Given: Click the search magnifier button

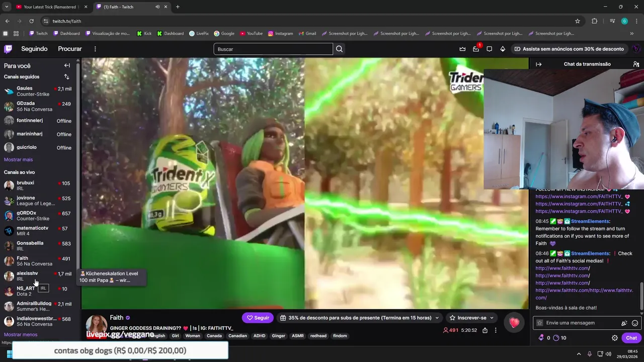Looking at the screenshot, I should point(340,49).
